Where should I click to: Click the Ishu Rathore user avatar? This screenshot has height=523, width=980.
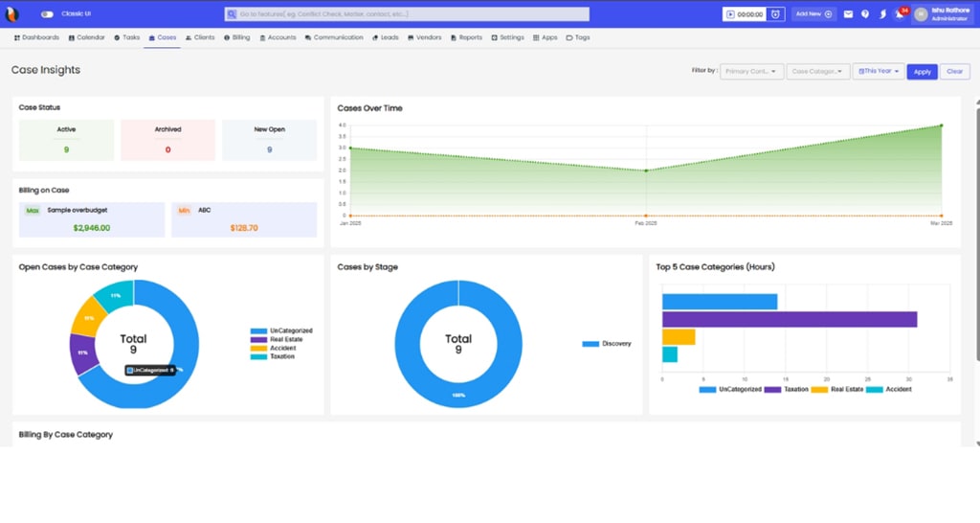tap(921, 14)
